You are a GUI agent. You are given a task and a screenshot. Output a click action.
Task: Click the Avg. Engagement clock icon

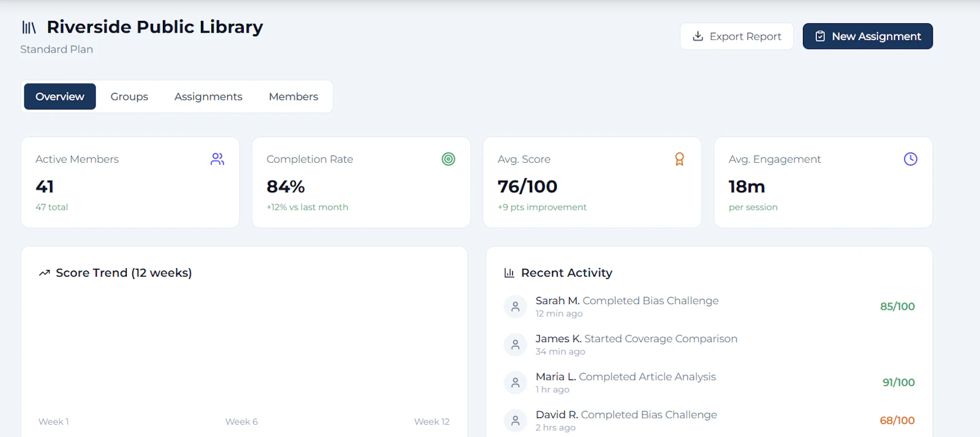pyautogui.click(x=911, y=159)
